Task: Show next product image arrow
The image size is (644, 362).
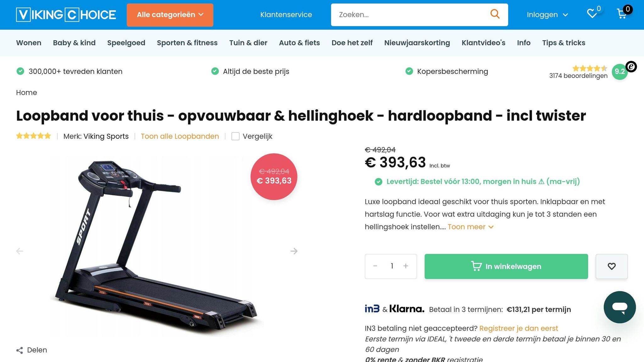Action: point(294,251)
